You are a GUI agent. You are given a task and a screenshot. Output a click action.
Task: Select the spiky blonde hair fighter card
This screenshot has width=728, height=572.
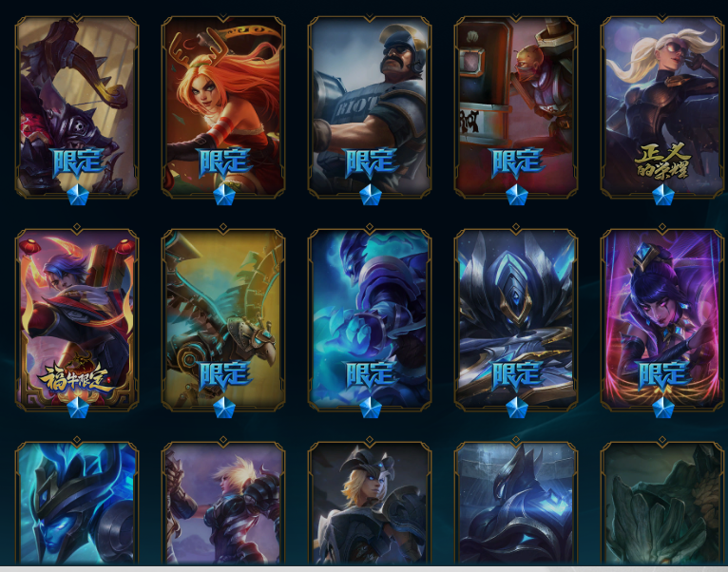(223, 504)
